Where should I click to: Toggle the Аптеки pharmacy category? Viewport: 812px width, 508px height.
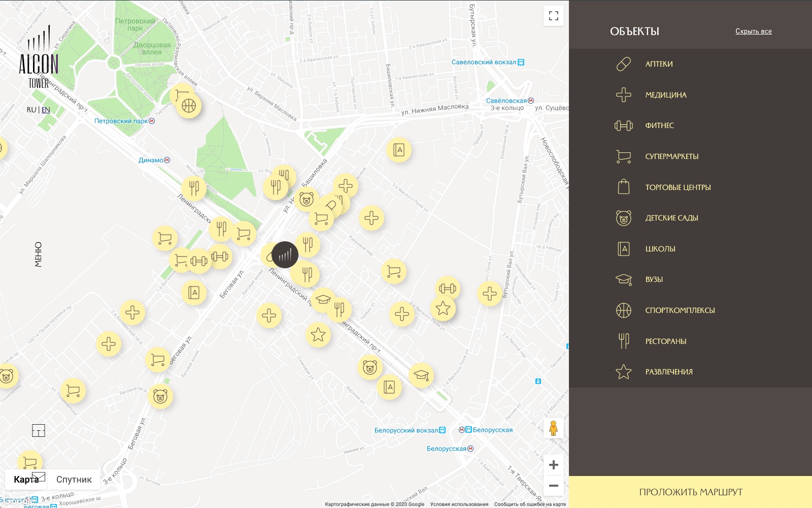click(x=659, y=64)
